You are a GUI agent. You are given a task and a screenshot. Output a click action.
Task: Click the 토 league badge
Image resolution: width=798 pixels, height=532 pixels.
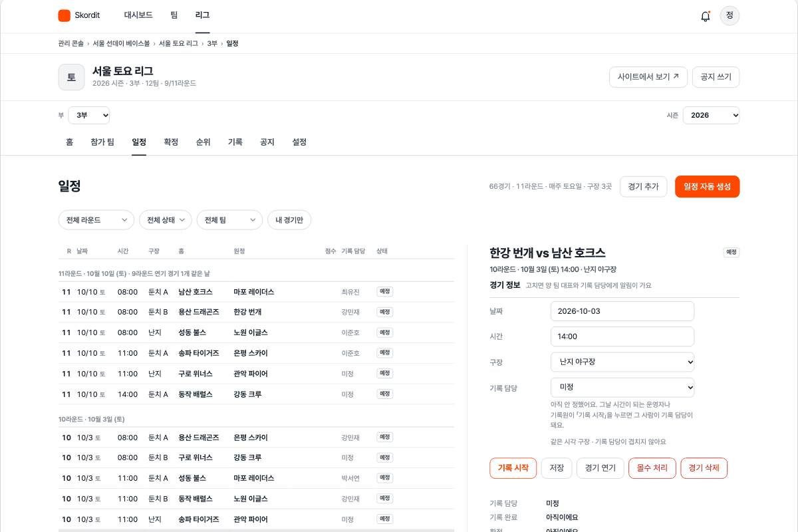pyautogui.click(x=71, y=77)
